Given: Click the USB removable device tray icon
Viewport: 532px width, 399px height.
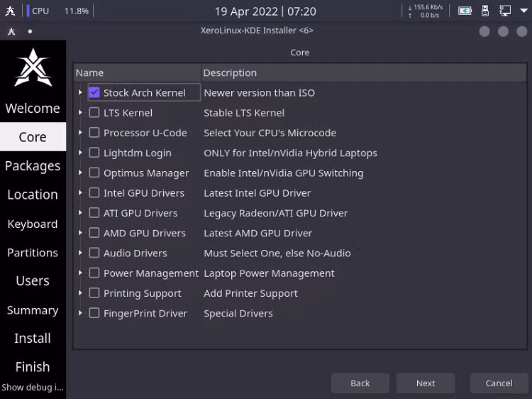Looking at the screenshot, I should pos(485,11).
